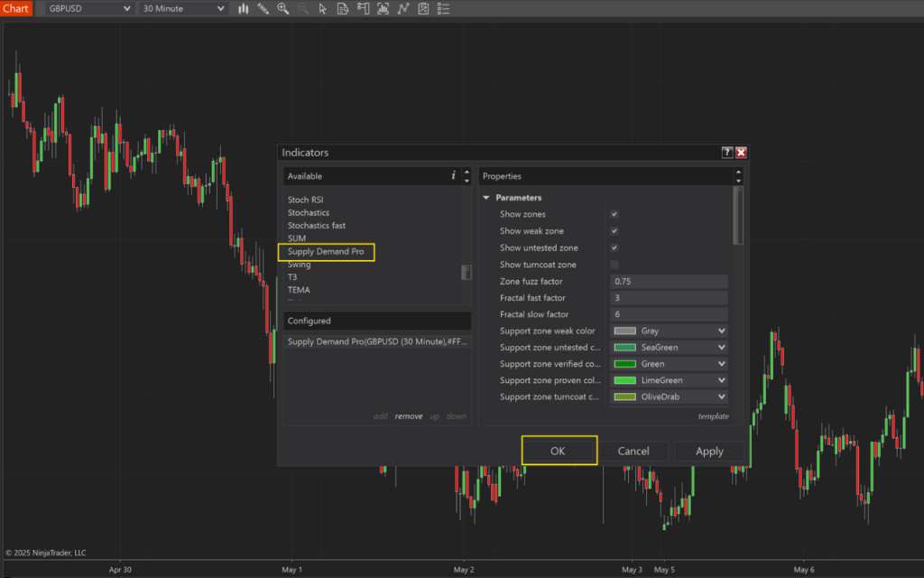Click the Configured panel header

click(377, 321)
